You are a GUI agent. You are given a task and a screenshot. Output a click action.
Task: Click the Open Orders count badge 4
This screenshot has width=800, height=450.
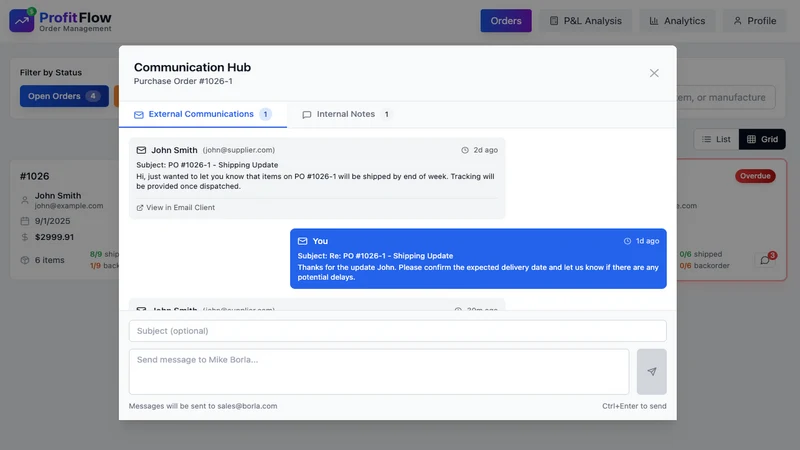click(x=93, y=96)
